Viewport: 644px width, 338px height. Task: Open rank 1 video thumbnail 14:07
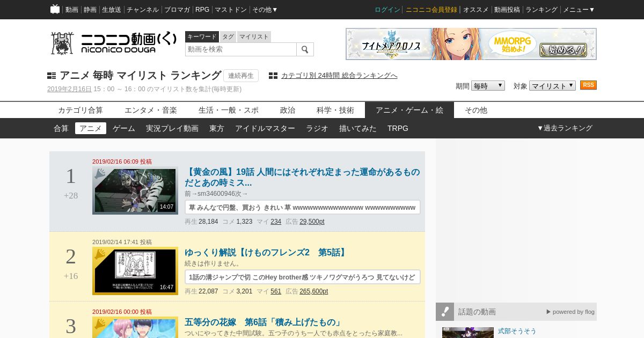pos(135,190)
